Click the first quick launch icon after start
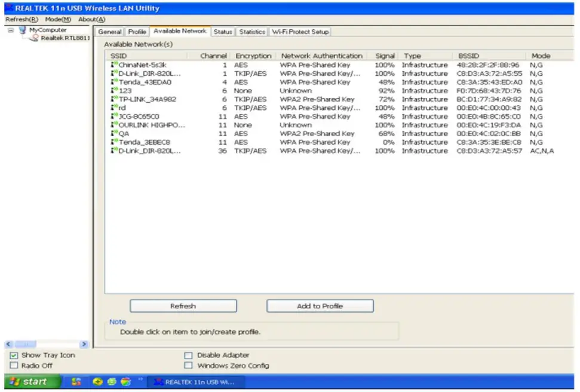This screenshot has width=580, height=392. click(x=76, y=382)
